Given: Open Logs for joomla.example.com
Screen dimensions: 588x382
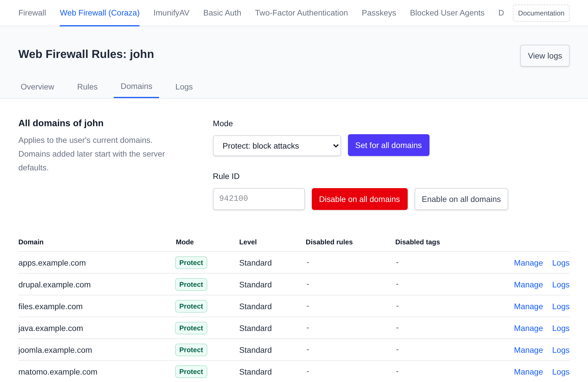Looking at the screenshot, I should point(561,350).
